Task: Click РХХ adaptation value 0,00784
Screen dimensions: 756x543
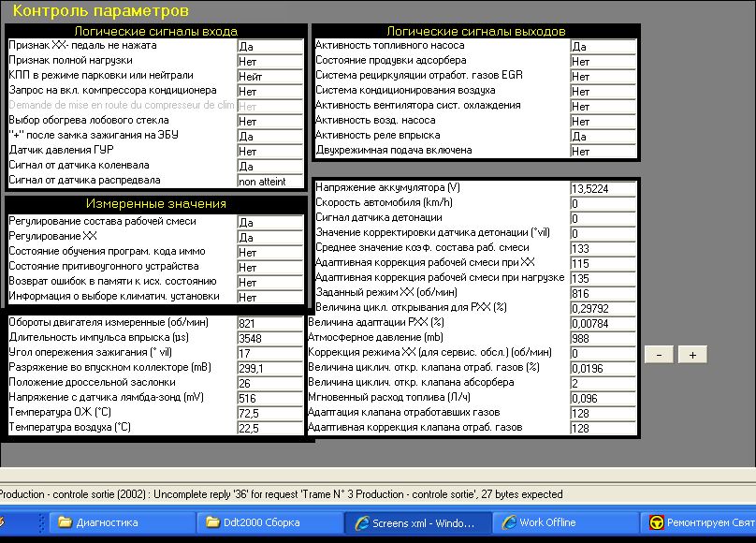Action: click(603, 324)
